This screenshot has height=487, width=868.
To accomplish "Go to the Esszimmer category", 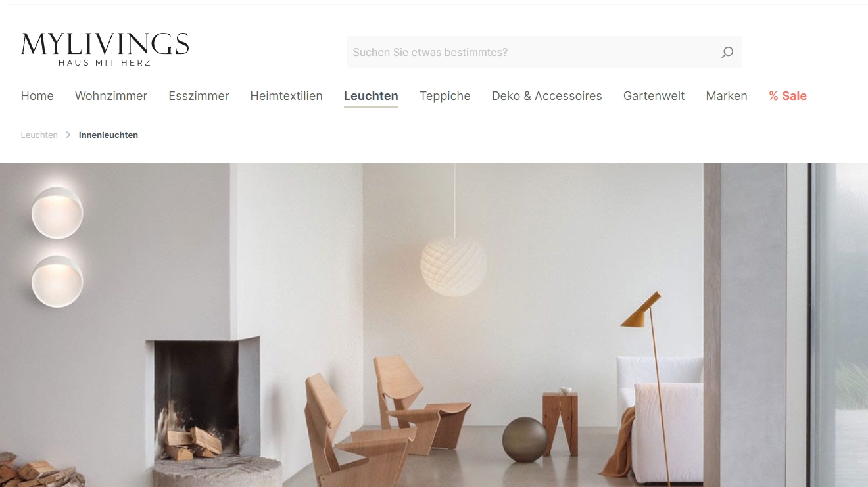I will 199,96.
